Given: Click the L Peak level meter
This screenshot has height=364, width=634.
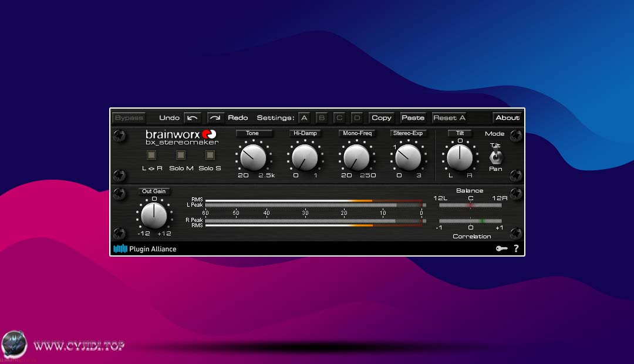Looking at the screenshot, I should pos(316,205).
